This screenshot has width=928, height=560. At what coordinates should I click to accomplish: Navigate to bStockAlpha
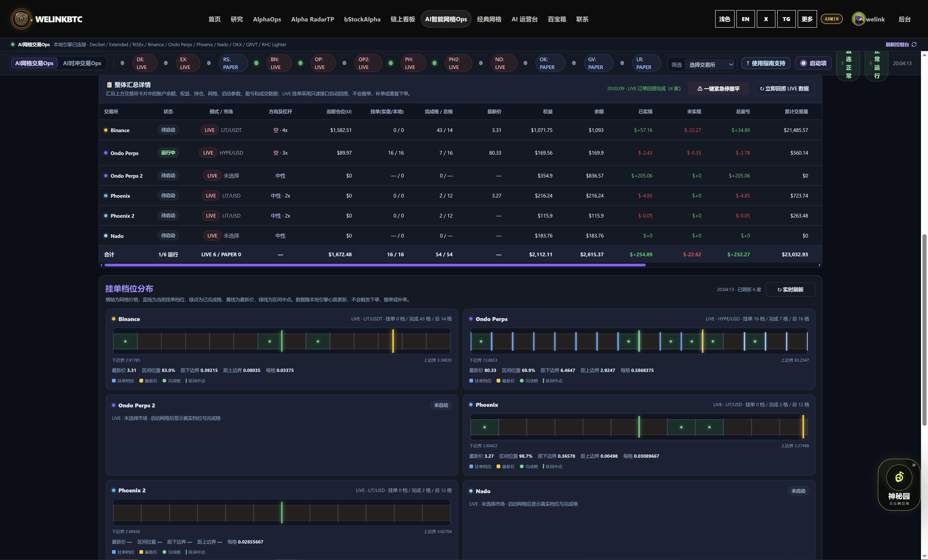coord(362,19)
